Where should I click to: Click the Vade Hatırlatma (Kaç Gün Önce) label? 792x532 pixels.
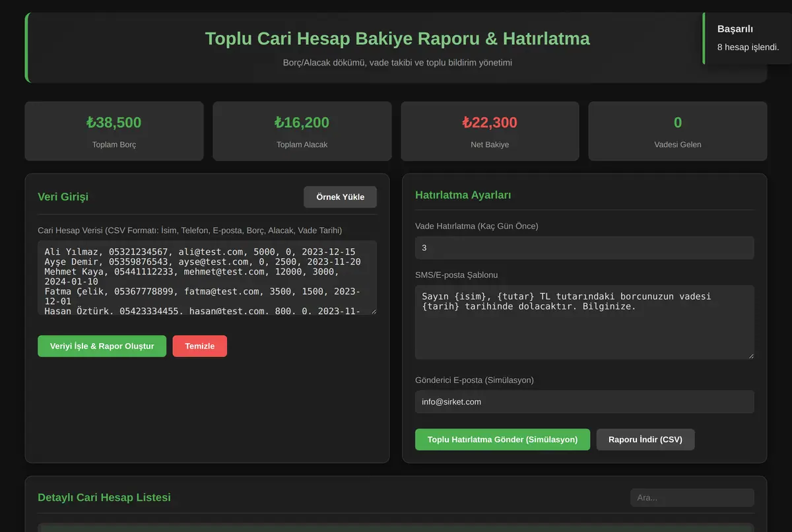[x=477, y=226]
